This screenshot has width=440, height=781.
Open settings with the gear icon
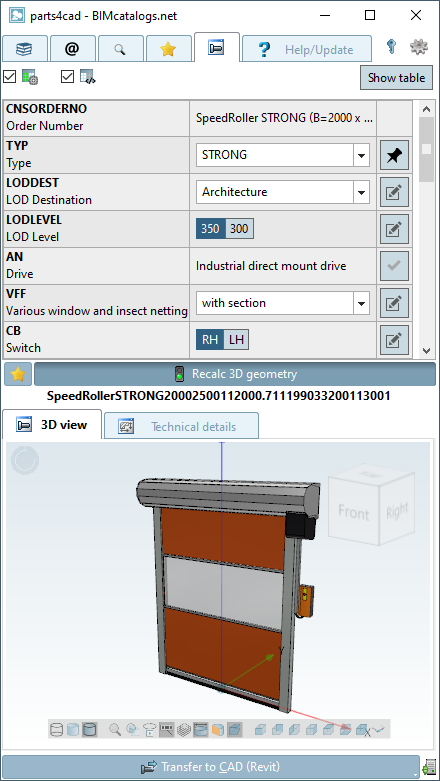(419, 47)
